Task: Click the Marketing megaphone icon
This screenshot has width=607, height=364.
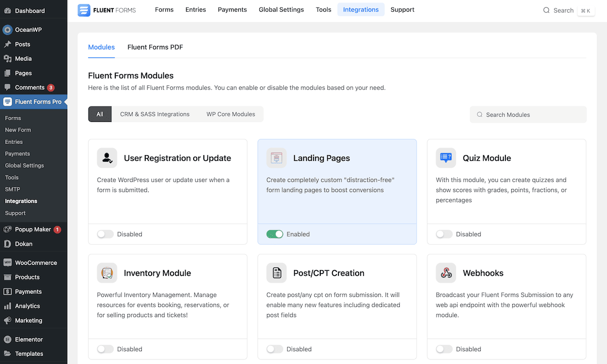Action: [7, 321]
